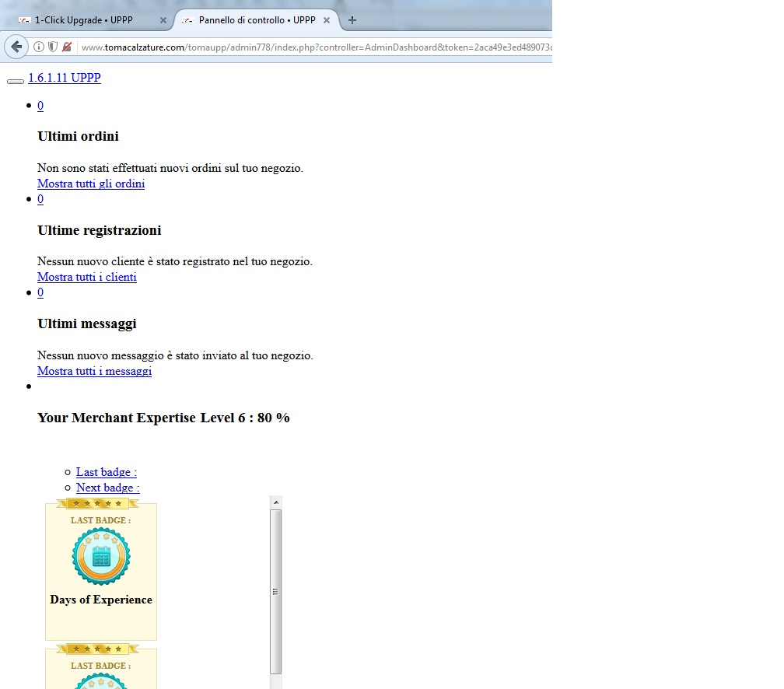784x689 pixels.
Task: Open the 0 counter above Ultime registrazioni
Action: pos(40,199)
